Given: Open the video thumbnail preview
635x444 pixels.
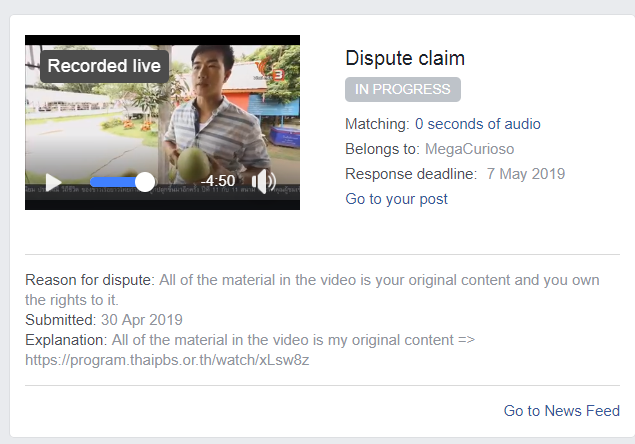Looking at the screenshot, I should (162, 122).
